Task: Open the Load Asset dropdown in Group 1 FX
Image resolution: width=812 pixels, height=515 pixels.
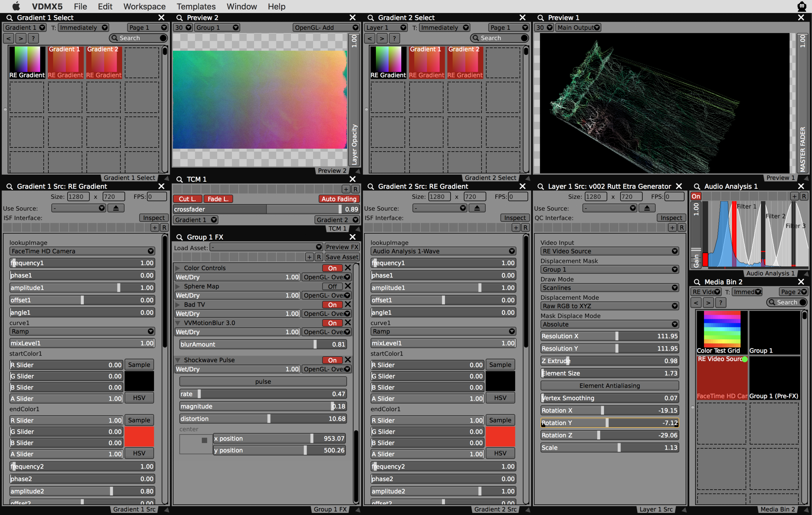Action: click(266, 247)
